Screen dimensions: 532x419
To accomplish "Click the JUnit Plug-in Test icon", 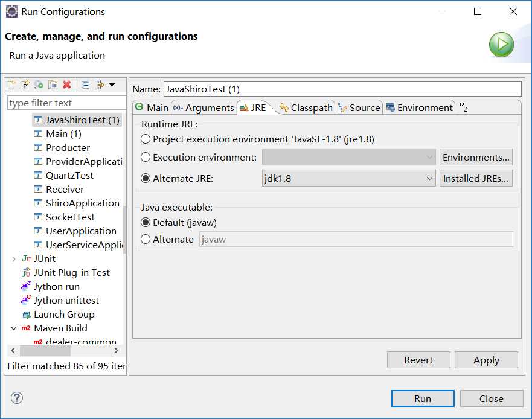I will coord(26,272).
